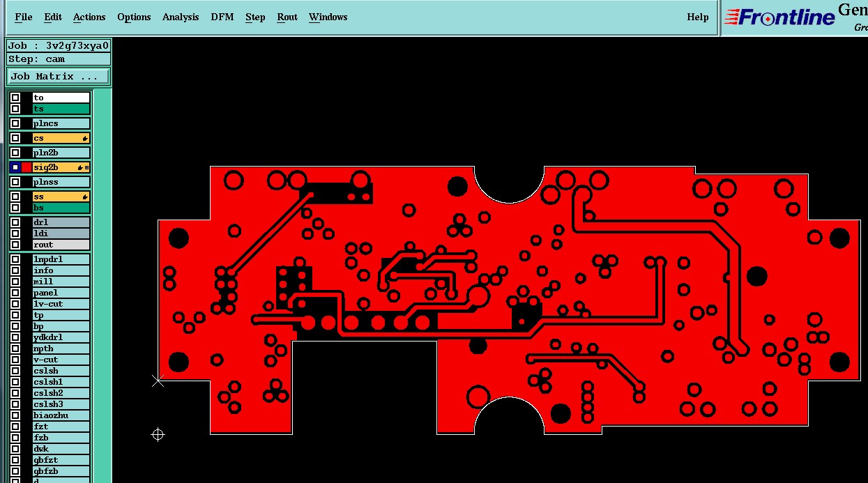Check the box beside the rout layer
Viewport: 868px width, 483px height.
(15, 245)
